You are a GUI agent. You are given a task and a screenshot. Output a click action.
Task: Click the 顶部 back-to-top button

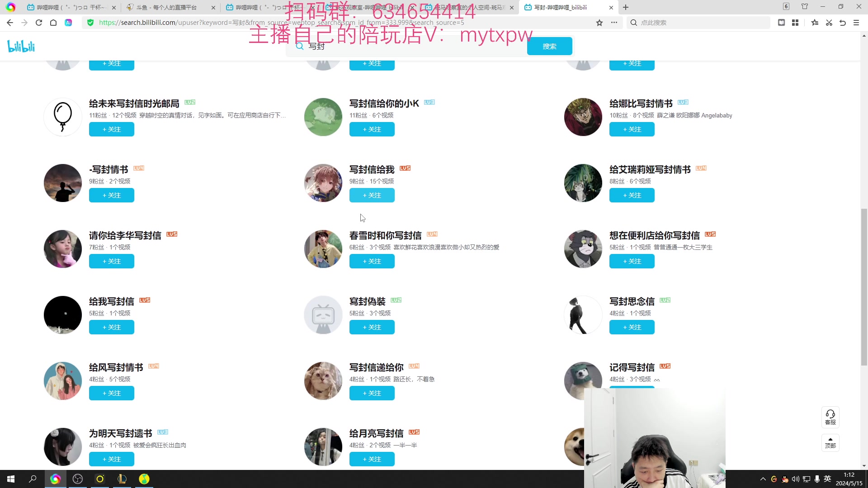[x=830, y=443]
